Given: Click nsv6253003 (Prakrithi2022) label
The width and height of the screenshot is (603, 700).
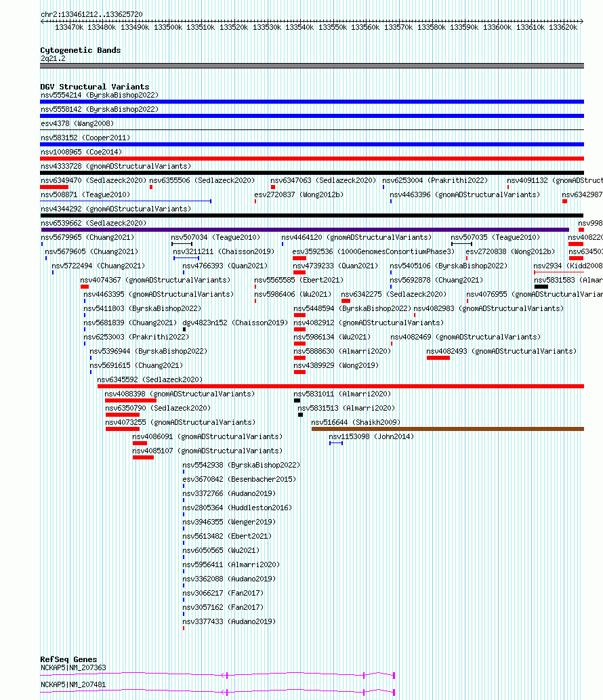Looking at the screenshot, I should click(136, 337).
